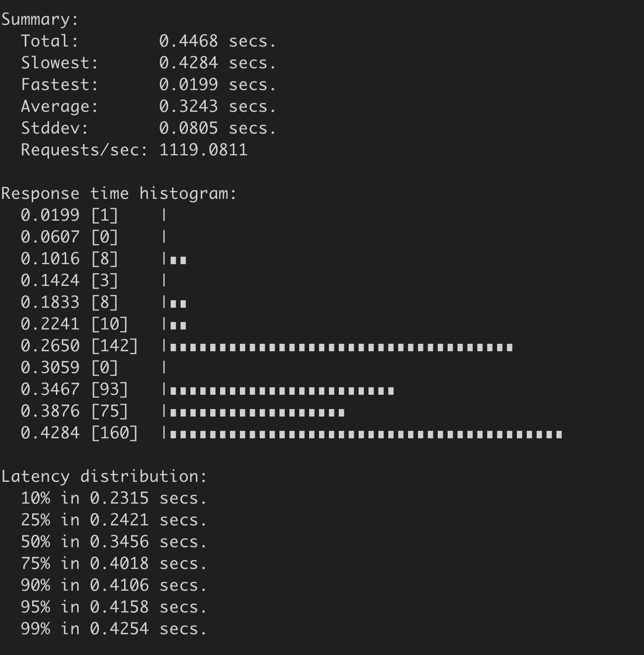Click the 99% latency value 0.4254
The height and width of the screenshot is (655, 644).
pyautogui.click(x=119, y=629)
